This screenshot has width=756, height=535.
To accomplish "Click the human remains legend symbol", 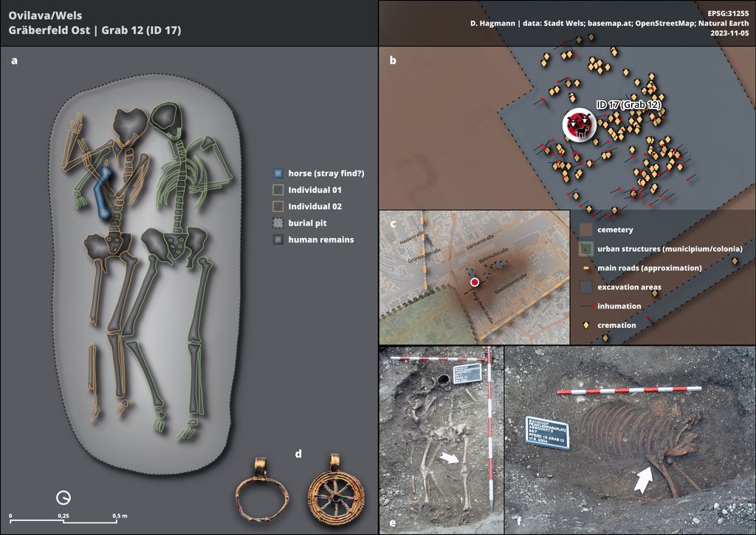I will coord(277,239).
